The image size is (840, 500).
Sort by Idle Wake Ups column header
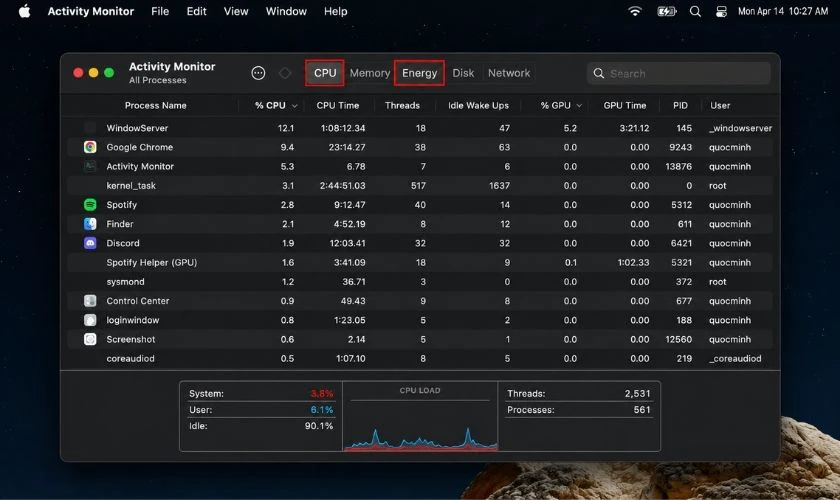[x=478, y=106]
